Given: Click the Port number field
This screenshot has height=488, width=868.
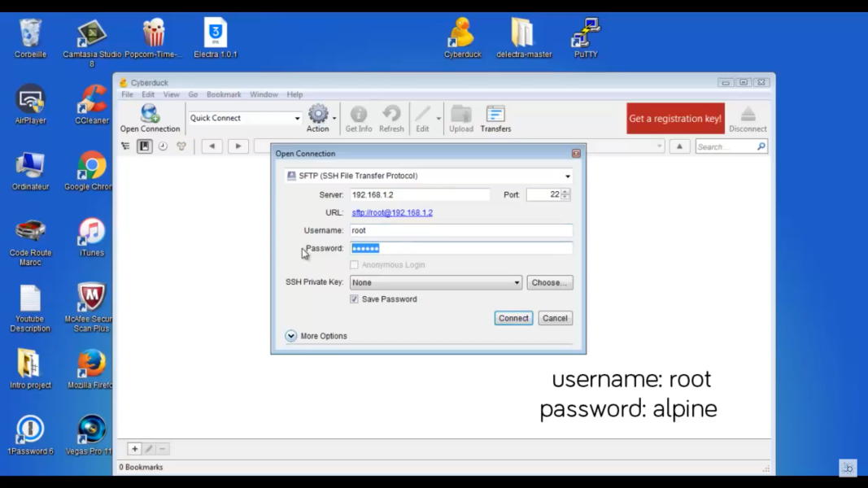Looking at the screenshot, I should tap(543, 194).
